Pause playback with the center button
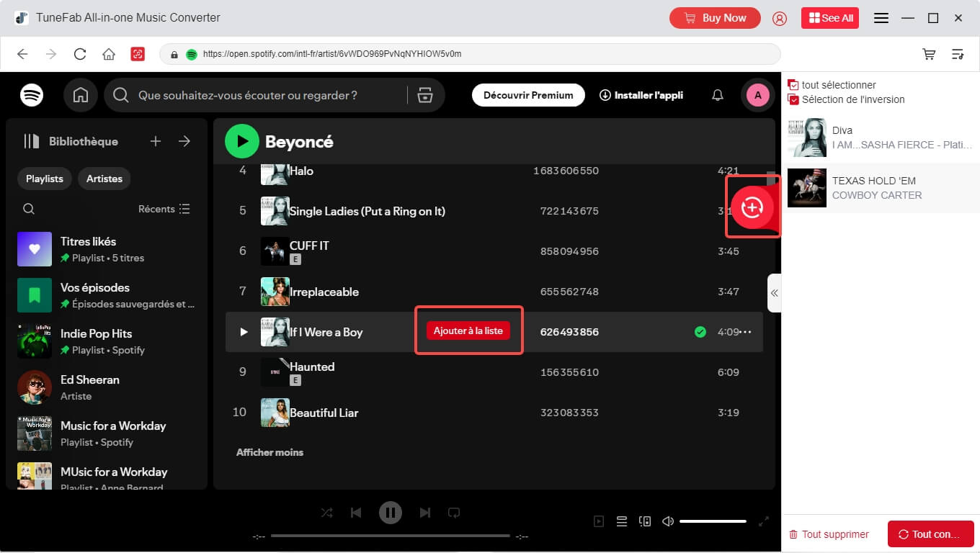Viewport: 980px width, 553px height. [x=391, y=513]
